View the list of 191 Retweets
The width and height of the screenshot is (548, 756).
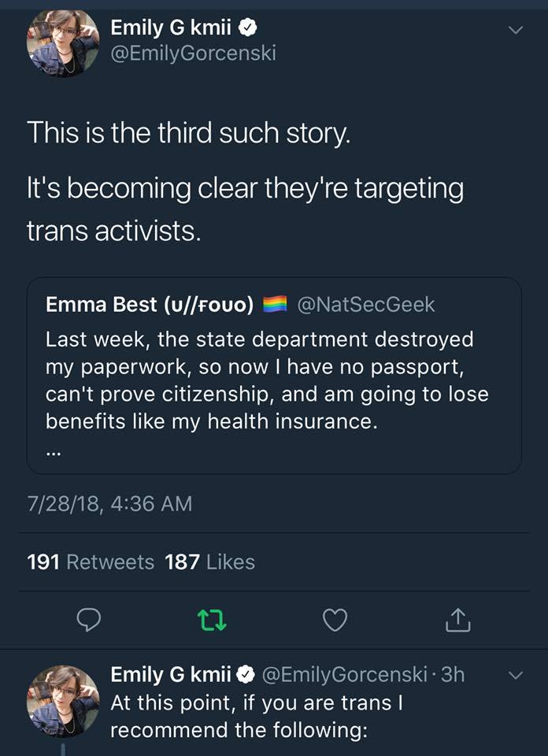(x=91, y=561)
